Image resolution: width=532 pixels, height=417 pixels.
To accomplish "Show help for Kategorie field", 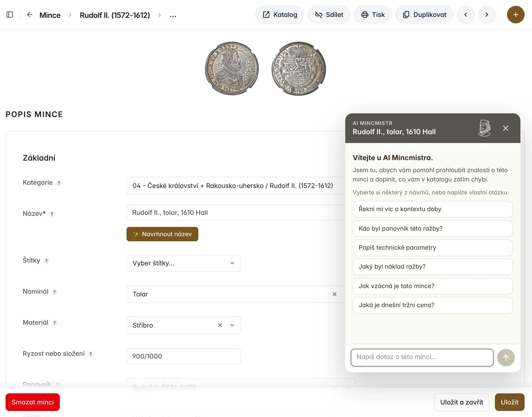I will tap(59, 183).
